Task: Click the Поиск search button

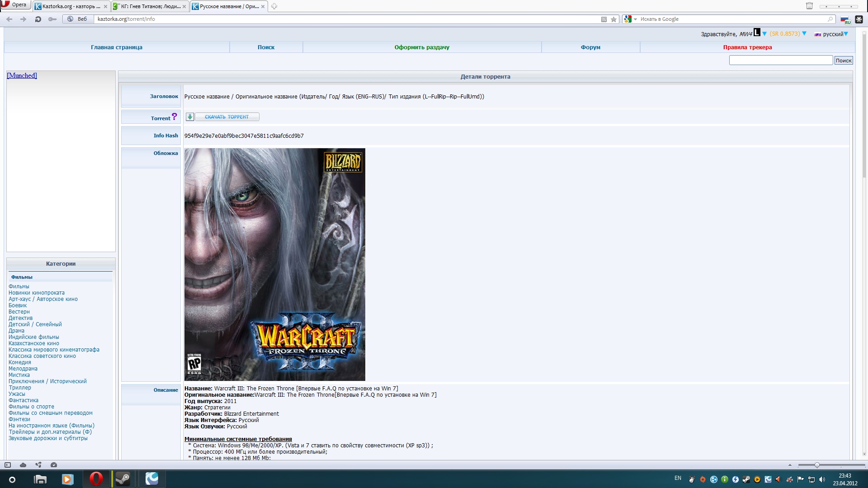Action: pos(844,61)
